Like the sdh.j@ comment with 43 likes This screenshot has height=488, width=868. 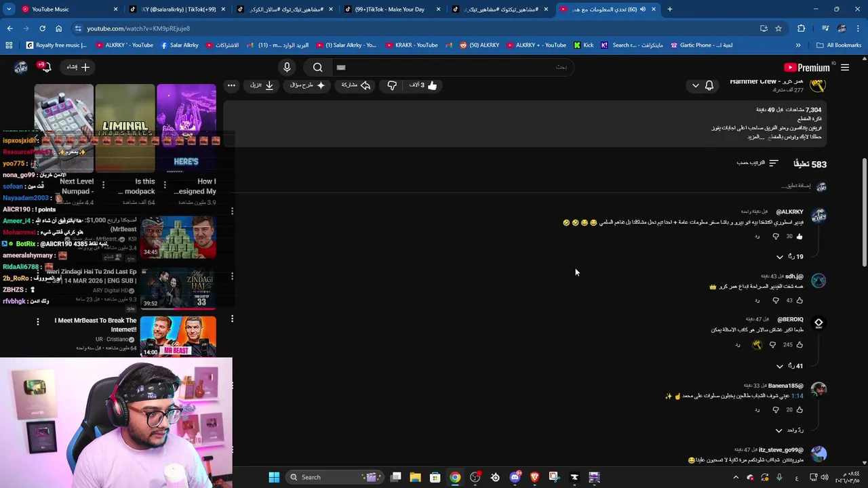[800, 300]
